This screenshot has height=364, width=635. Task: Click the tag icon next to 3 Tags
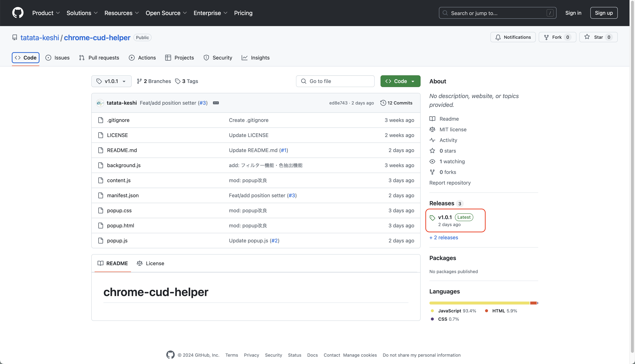(x=177, y=81)
